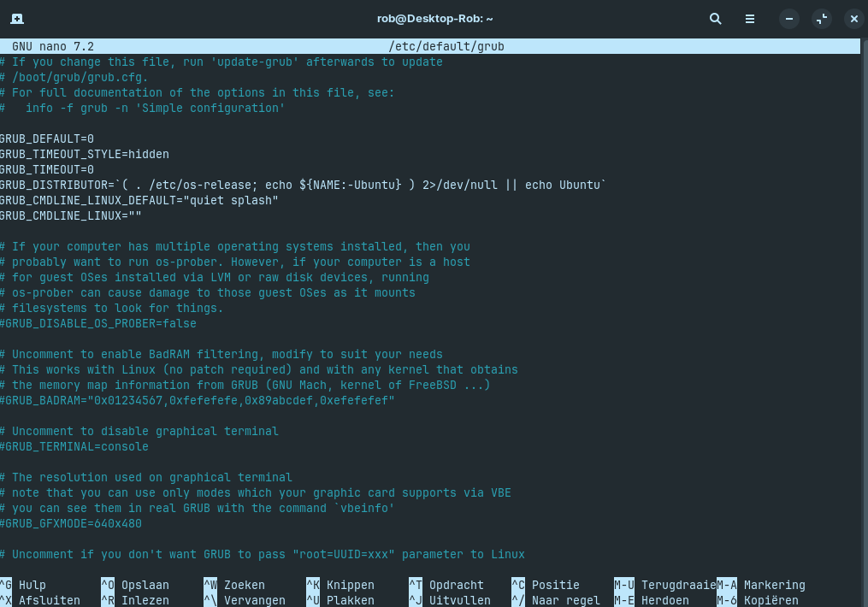Restore the terminal window size
The width and height of the screenshot is (868, 607).
click(x=822, y=18)
